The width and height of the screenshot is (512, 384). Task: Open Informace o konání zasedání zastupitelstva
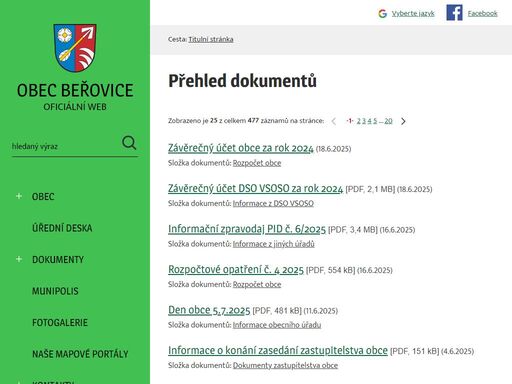(278, 350)
